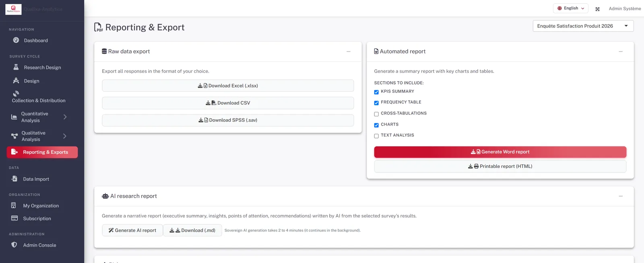Toggle the Frequency Table checkbox
Screen dimensions: 644x263
tap(376, 103)
